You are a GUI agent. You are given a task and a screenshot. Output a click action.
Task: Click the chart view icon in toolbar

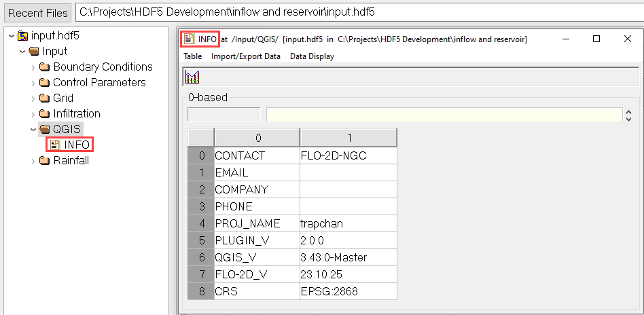[x=192, y=77]
